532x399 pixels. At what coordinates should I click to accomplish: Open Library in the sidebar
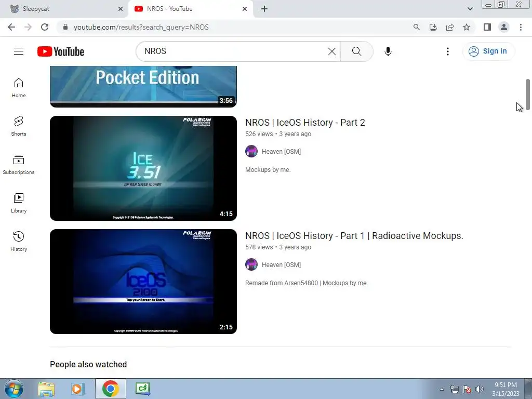click(x=19, y=203)
